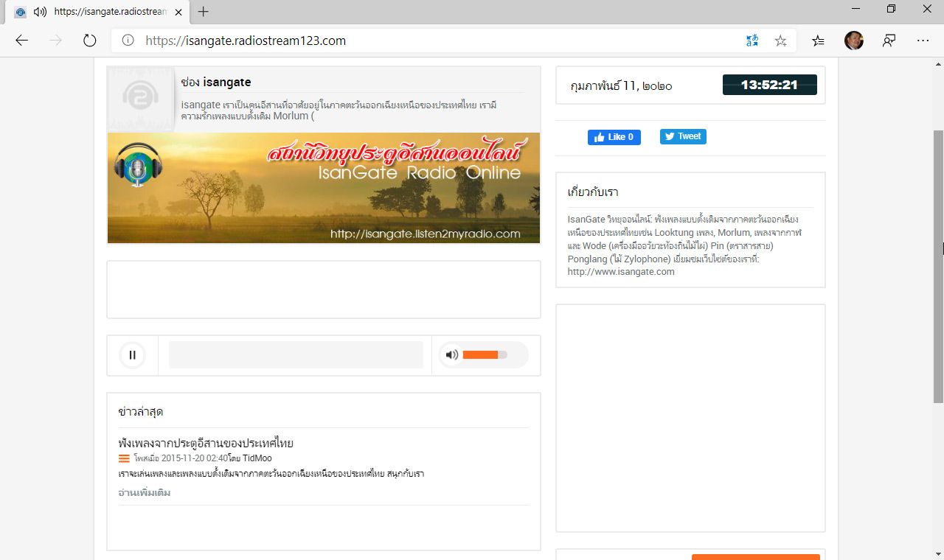Open the user profile avatar
The image size is (944, 560).
[x=854, y=41]
